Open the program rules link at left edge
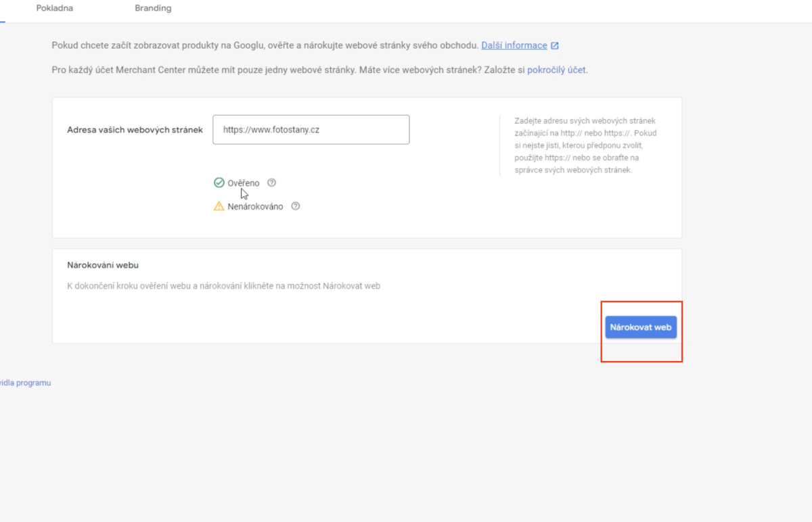This screenshot has width=812, height=522. pos(25,383)
